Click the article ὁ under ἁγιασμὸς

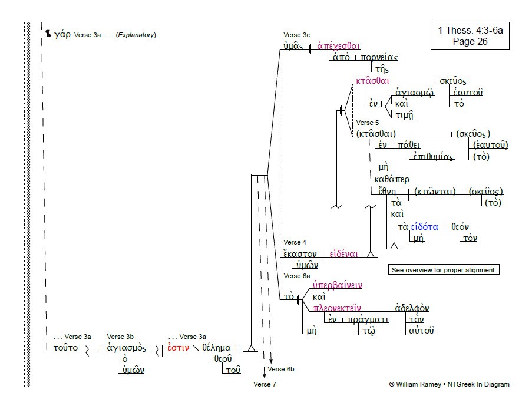coord(125,359)
